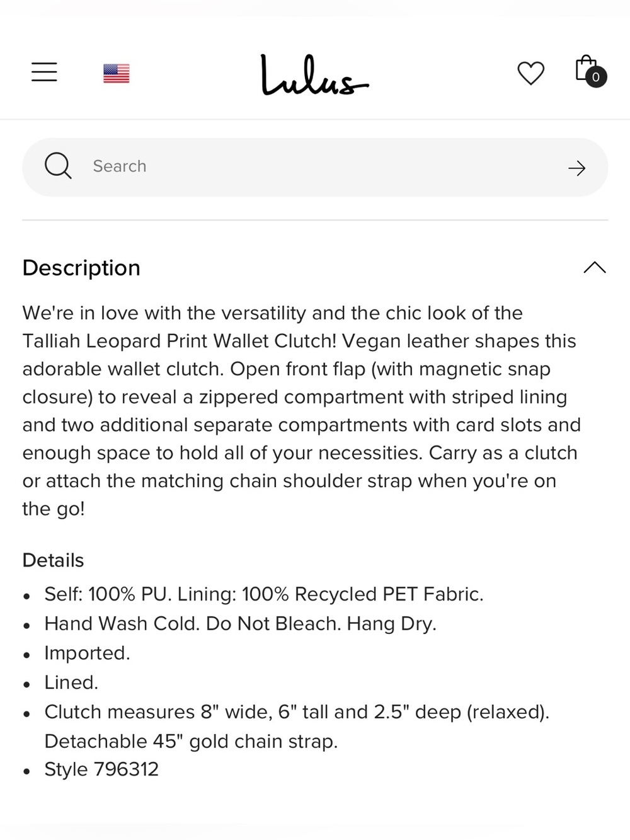Click the Detachable 45" gold chain strap text
The width and height of the screenshot is (630, 840).
(x=191, y=742)
